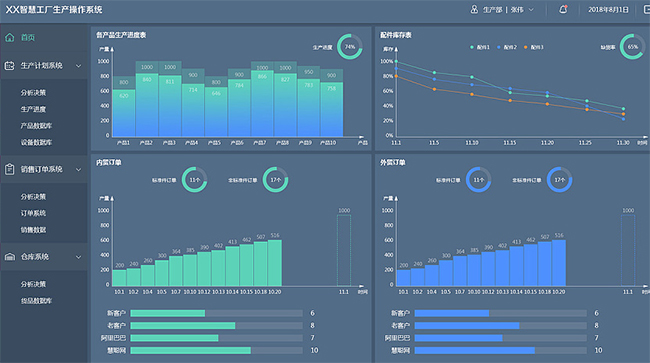The image size is (650, 363).
Task: Click the blue 11个 ring in 外贸订单
Action: tap(478, 179)
